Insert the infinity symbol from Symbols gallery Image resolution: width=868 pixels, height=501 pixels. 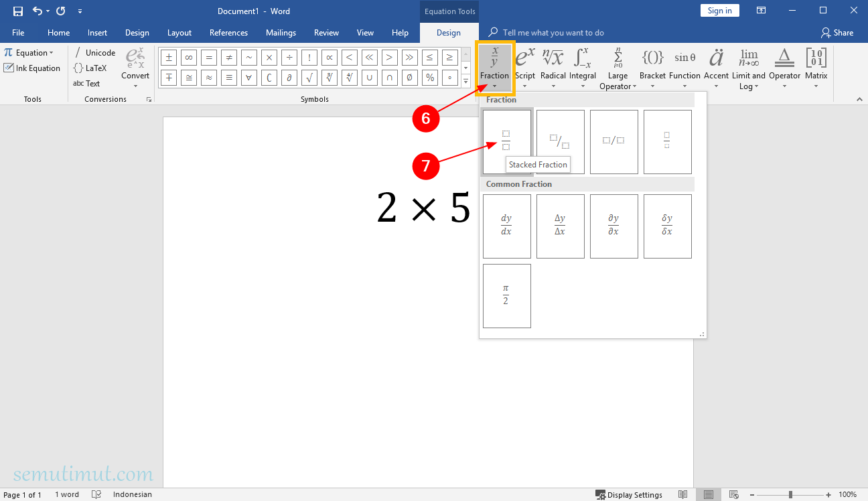[188, 57]
